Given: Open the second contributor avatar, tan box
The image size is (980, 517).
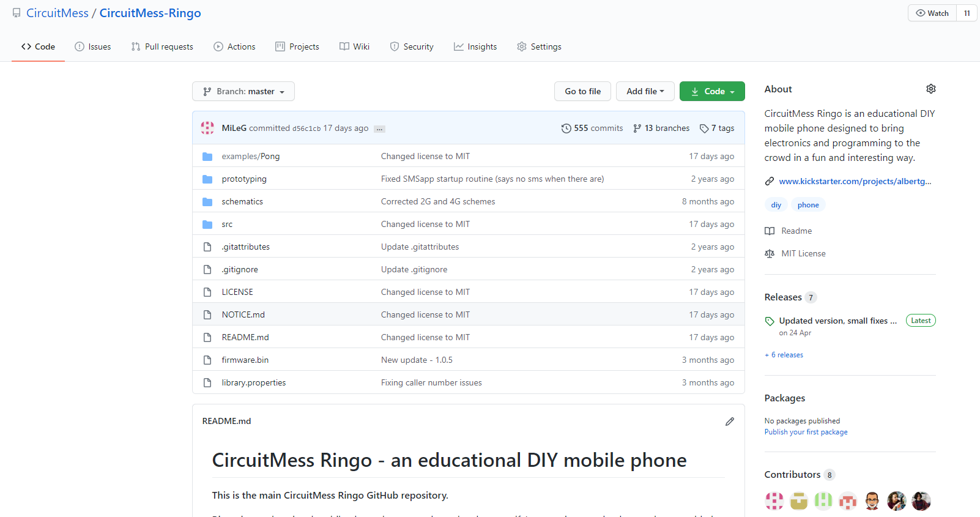Looking at the screenshot, I should [x=799, y=501].
